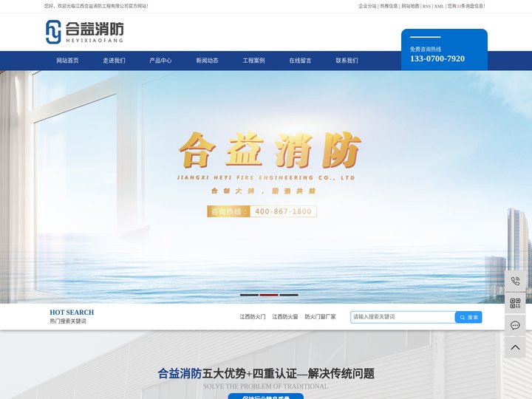Go to 网站首页 in navigation bar
The width and height of the screenshot is (532, 399).
(x=67, y=61)
